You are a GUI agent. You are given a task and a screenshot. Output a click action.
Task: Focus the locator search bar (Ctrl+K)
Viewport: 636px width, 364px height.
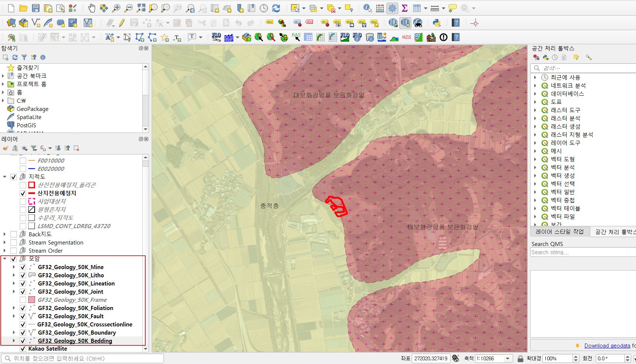tap(83, 358)
